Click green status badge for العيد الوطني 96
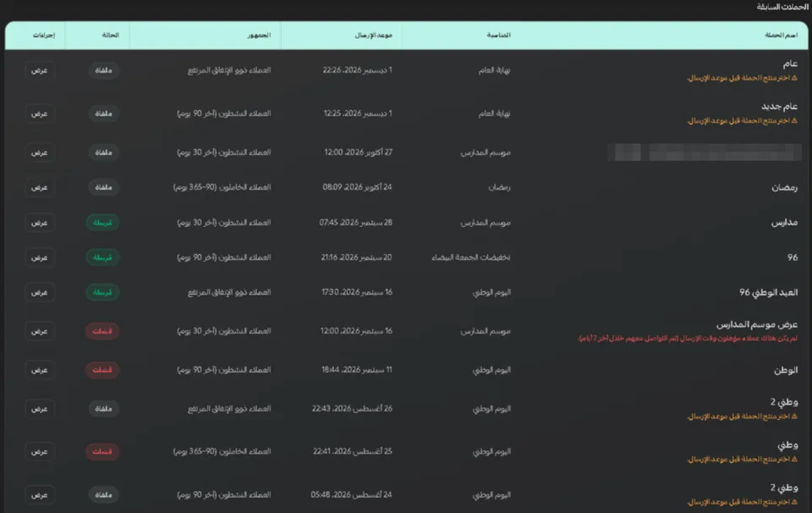 click(x=102, y=292)
